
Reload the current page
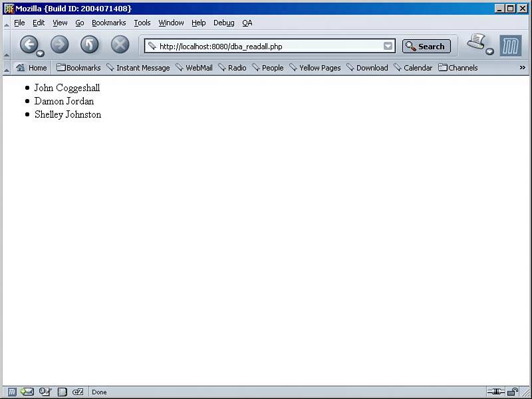(90, 45)
